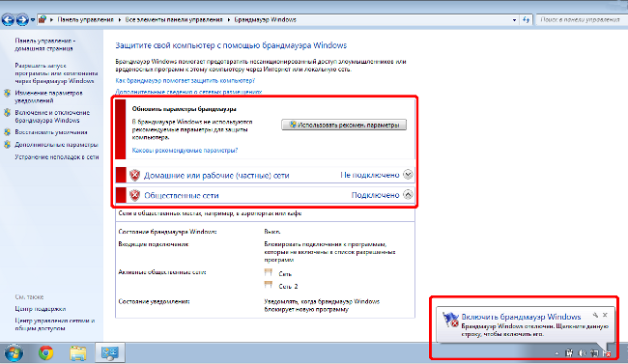The height and width of the screenshot is (364, 628).
Task: Click the Forward navigation arrow
Action: (x=22, y=19)
